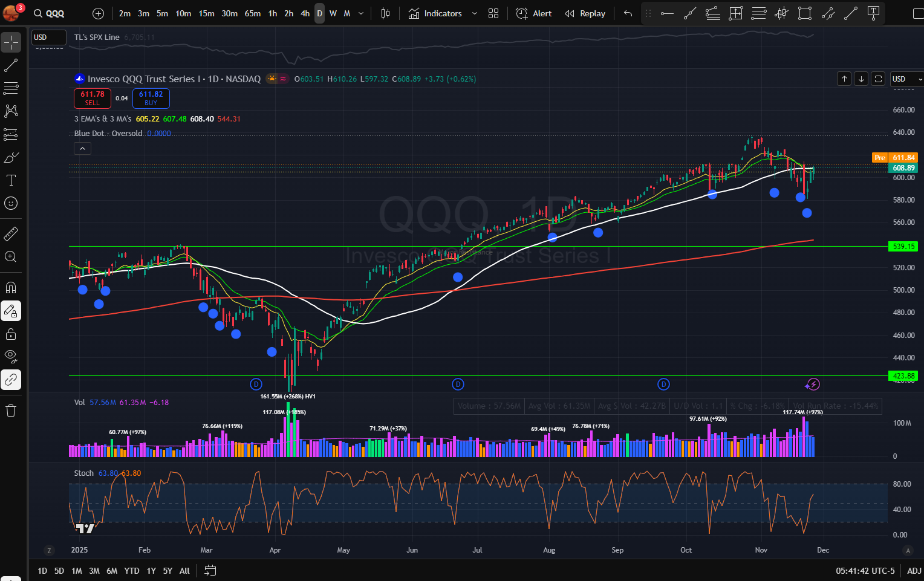Click the Blue Dot - Oversold legend
The width and height of the screenshot is (924, 581).
108,134
